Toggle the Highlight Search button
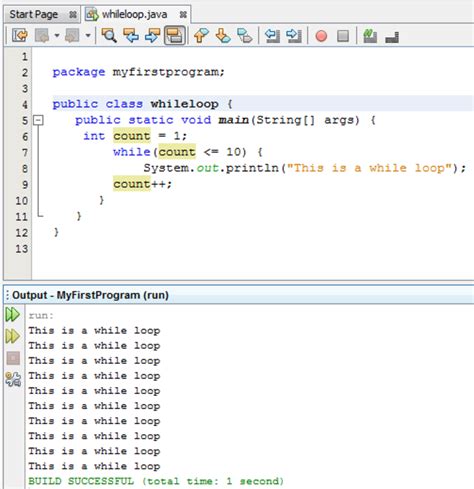This screenshot has width=474, height=489. (174, 35)
